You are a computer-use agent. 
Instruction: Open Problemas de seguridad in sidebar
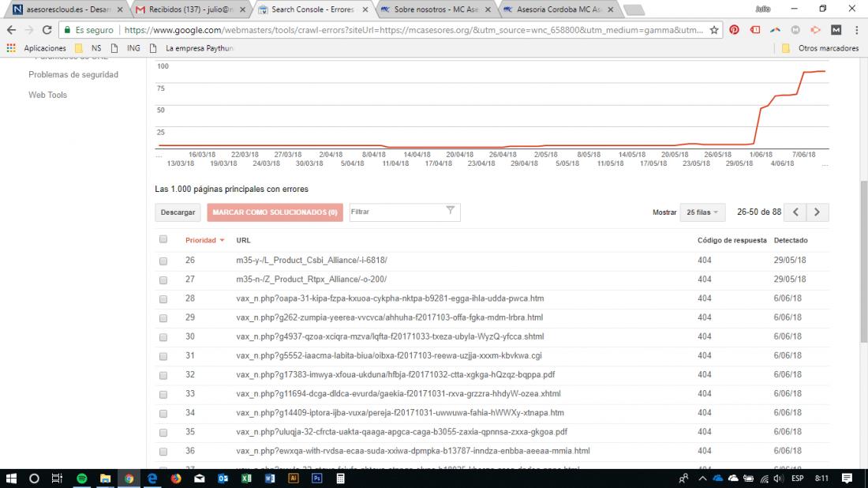pyautogui.click(x=73, y=75)
